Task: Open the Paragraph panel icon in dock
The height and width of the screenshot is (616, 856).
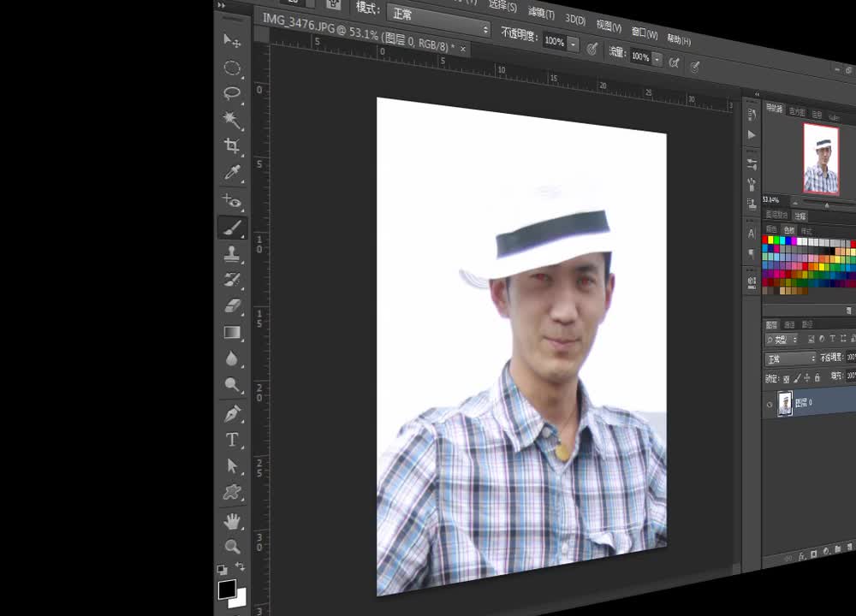Action: pyautogui.click(x=752, y=254)
